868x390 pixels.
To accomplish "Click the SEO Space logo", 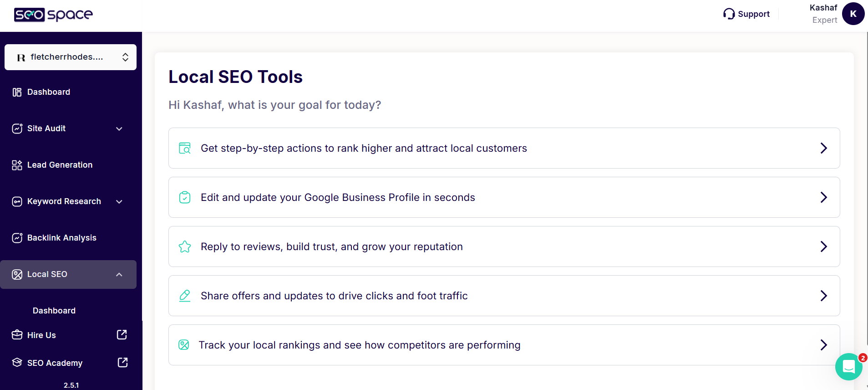I will point(53,15).
